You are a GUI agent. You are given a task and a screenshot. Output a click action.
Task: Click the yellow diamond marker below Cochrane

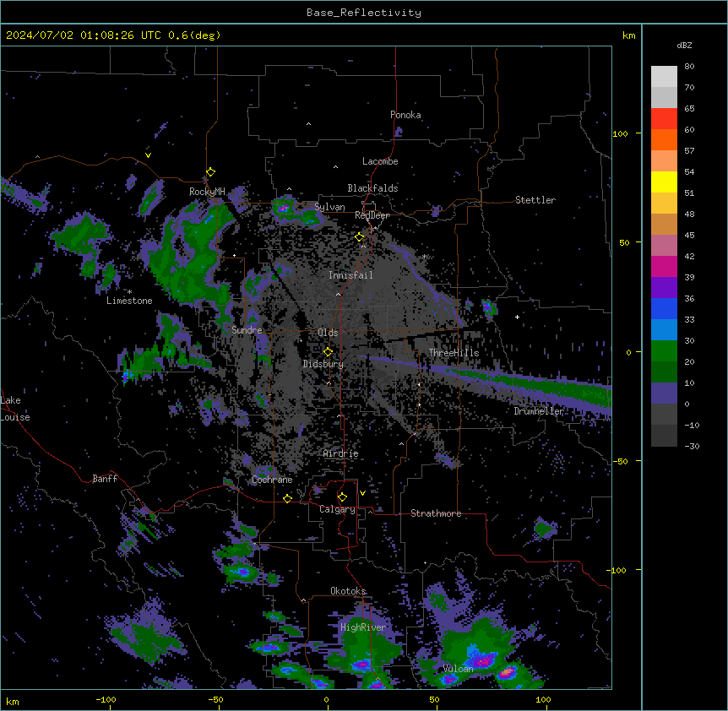(x=287, y=498)
